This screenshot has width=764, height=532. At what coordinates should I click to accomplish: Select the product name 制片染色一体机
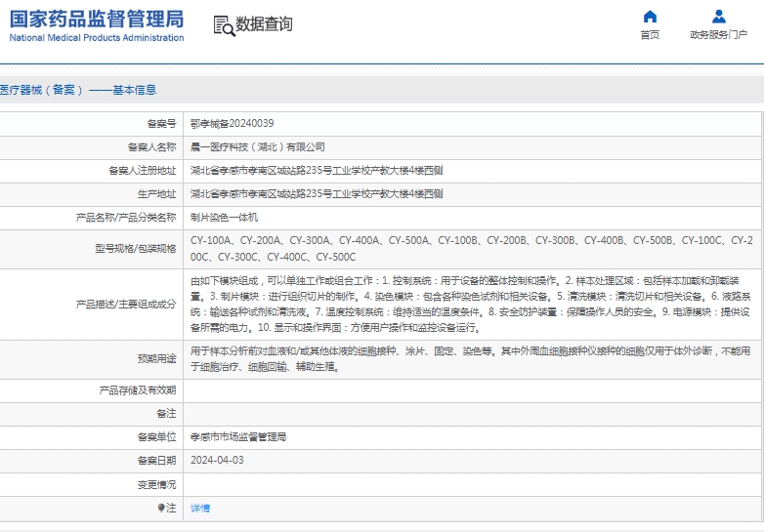[224, 217]
